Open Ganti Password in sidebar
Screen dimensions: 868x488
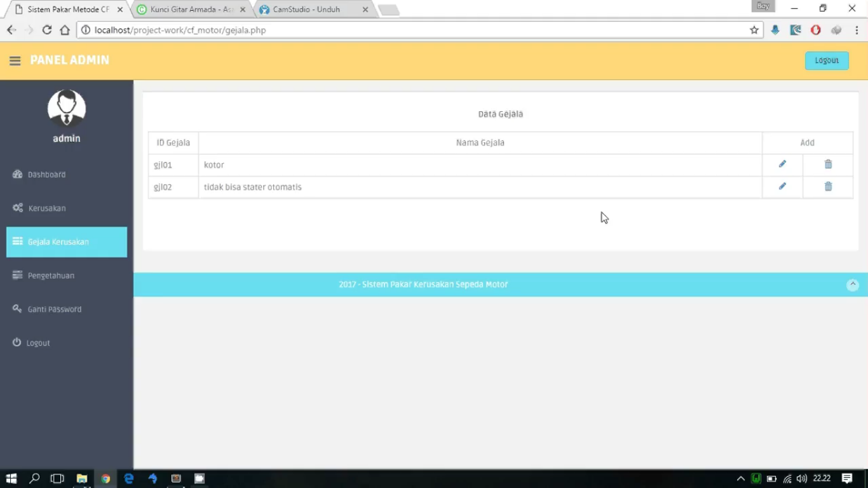[54, 309]
